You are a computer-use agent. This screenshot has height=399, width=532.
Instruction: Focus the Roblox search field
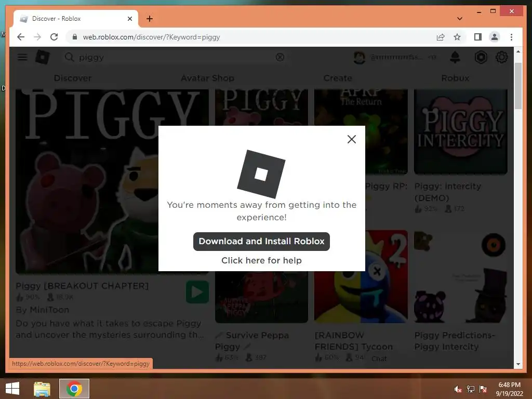[174, 57]
